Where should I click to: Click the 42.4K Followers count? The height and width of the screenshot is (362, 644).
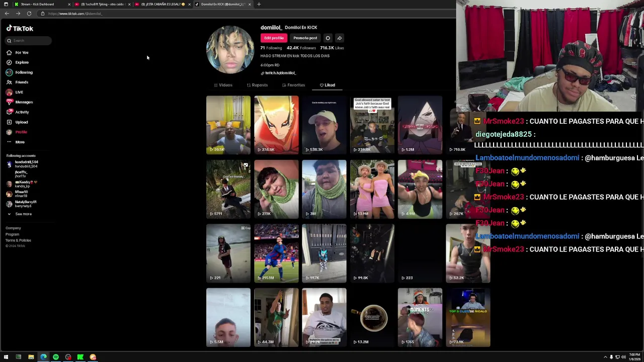(301, 48)
